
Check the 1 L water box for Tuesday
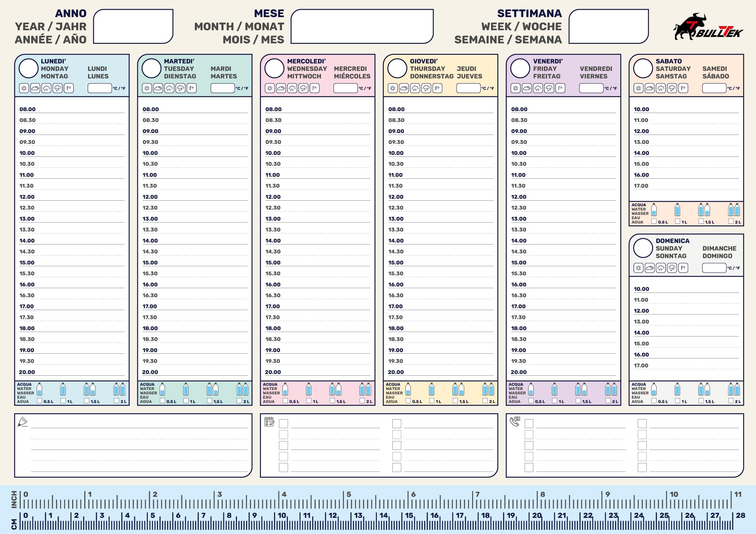click(x=186, y=401)
